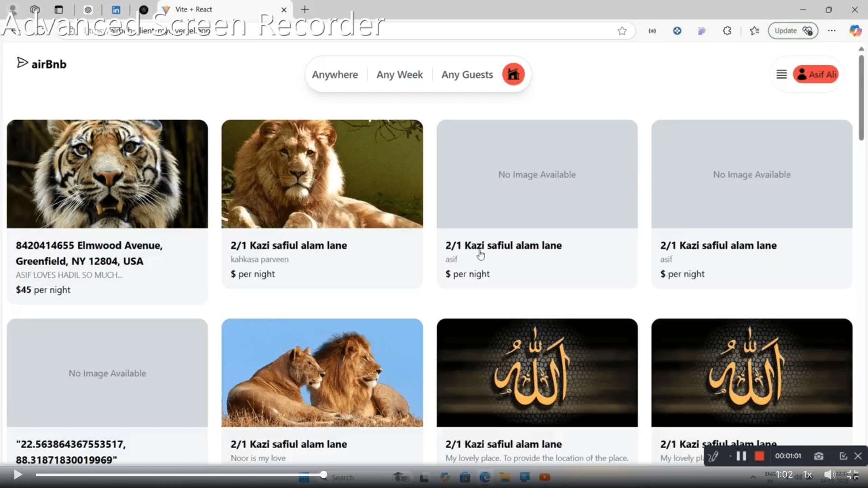Click the kahkasa parveen description text
The width and height of the screenshot is (868, 488).
point(259,259)
